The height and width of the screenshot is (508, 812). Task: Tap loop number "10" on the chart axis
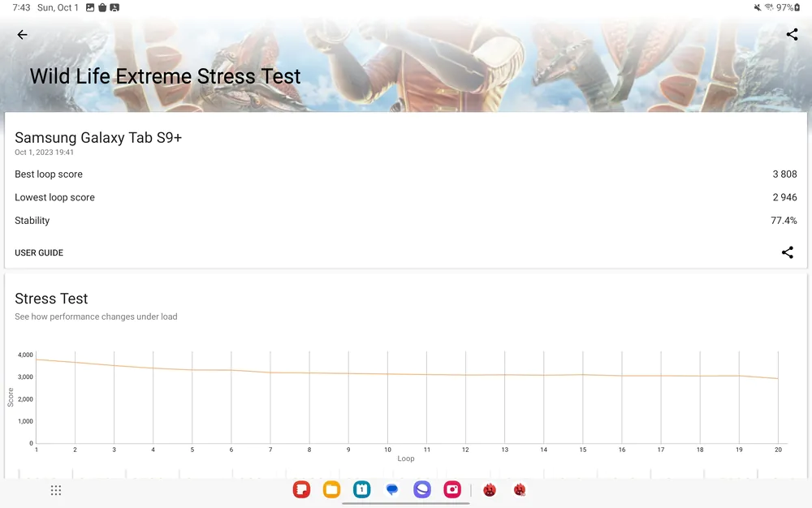tap(388, 450)
